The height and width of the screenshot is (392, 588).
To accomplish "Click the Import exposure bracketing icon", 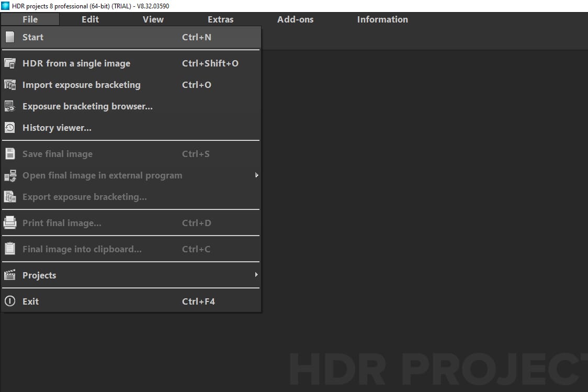I will 10,85.
